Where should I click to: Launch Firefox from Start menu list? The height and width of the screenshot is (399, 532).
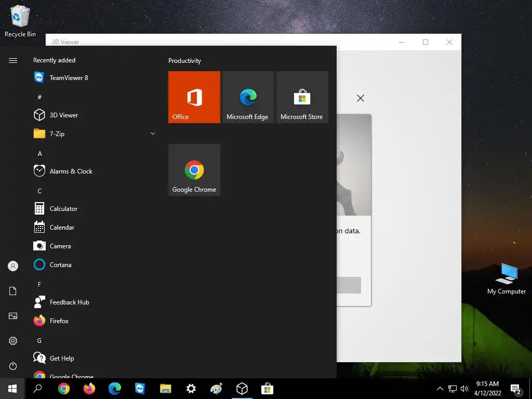click(x=94, y=321)
